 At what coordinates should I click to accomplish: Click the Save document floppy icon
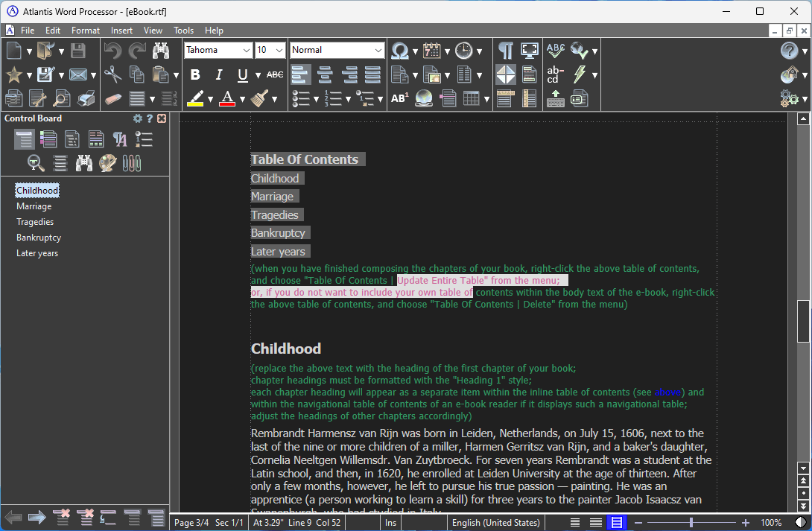point(77,51)
